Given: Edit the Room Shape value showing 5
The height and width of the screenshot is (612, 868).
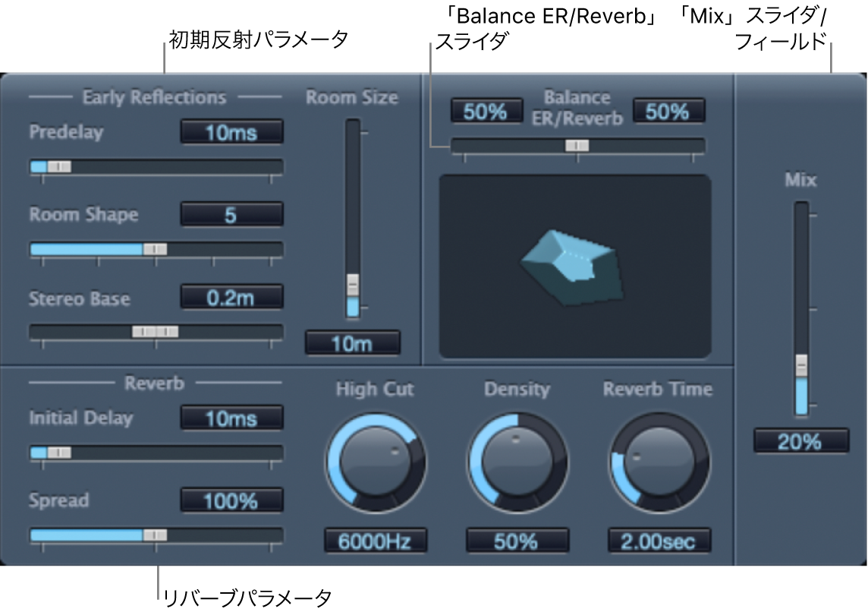Looking at the screenshot, I should click(232, 213).
